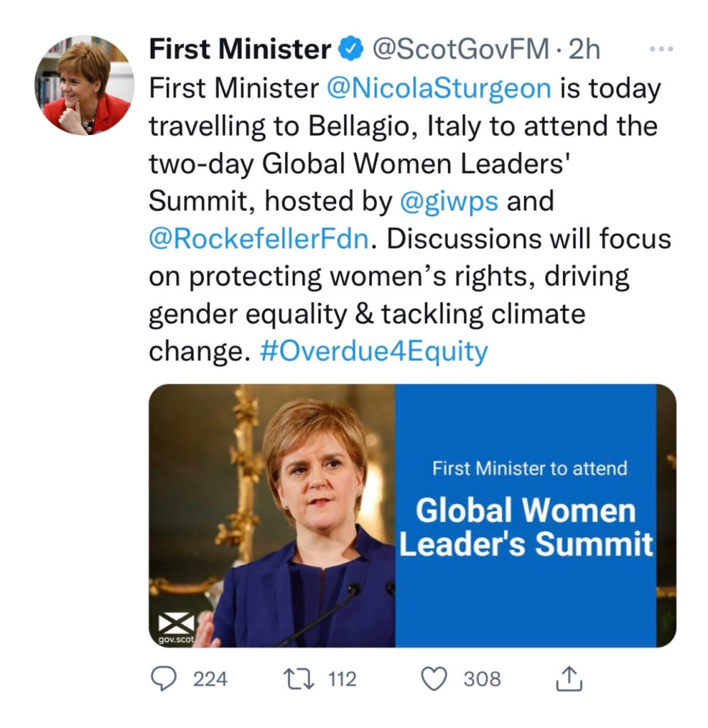Viewport: 708px width, 728px height.
Task: Follow the @RockefellerFdn mention link
Action: [259, 239]
